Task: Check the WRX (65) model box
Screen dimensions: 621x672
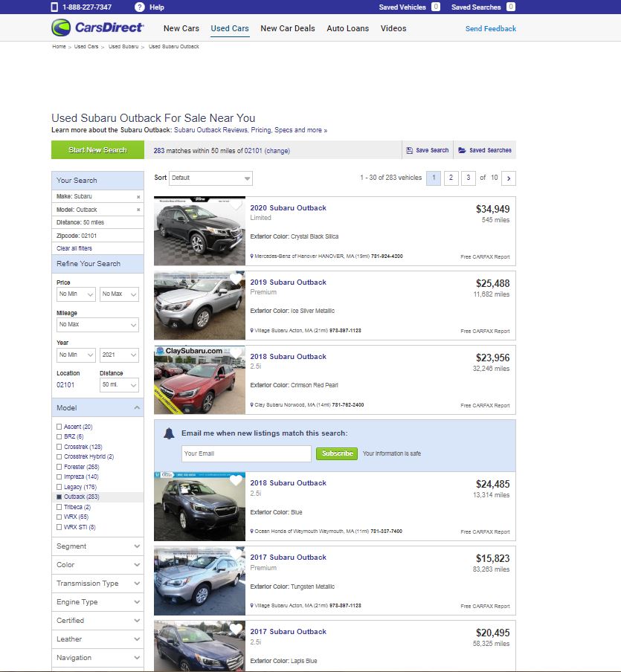Action: [59, 517]
